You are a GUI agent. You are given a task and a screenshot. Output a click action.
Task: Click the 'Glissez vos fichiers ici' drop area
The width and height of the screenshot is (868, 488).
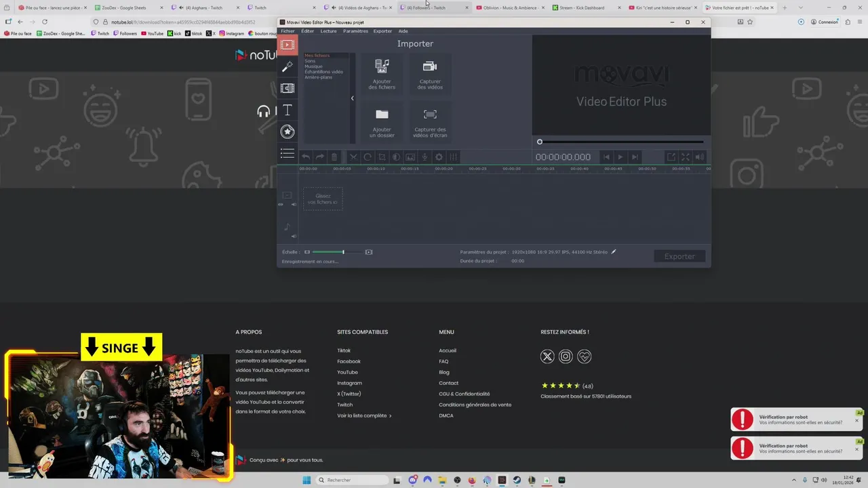coord(323,199)
